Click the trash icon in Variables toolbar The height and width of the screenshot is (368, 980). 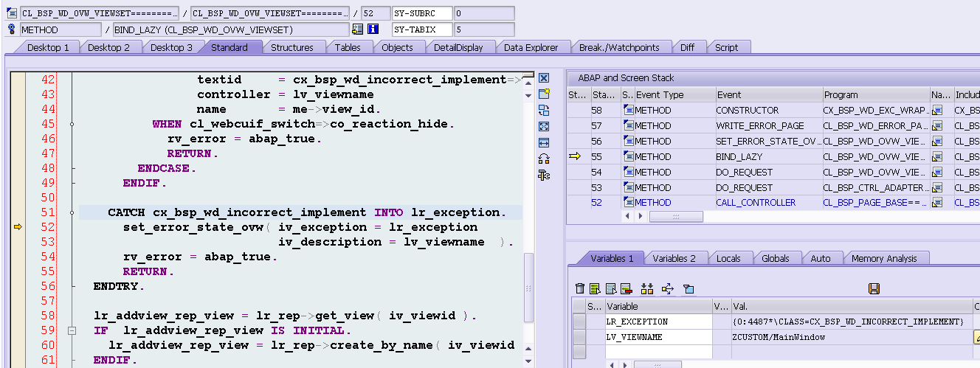(x=580, y=288)
